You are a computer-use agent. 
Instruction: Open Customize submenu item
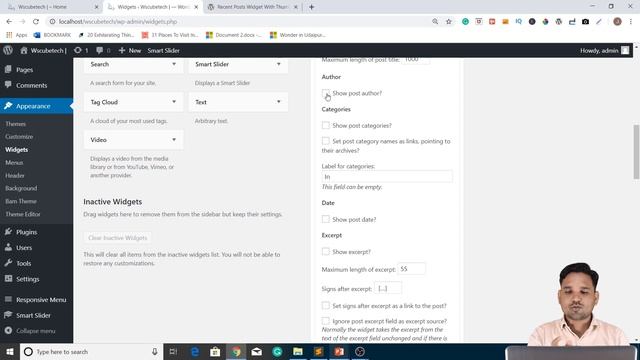coord(19,137)
